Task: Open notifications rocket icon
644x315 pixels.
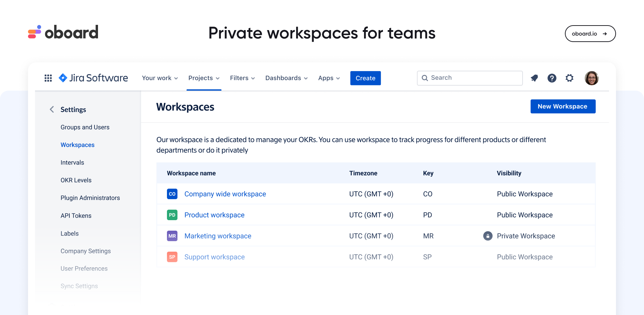Action: point(534,78)
